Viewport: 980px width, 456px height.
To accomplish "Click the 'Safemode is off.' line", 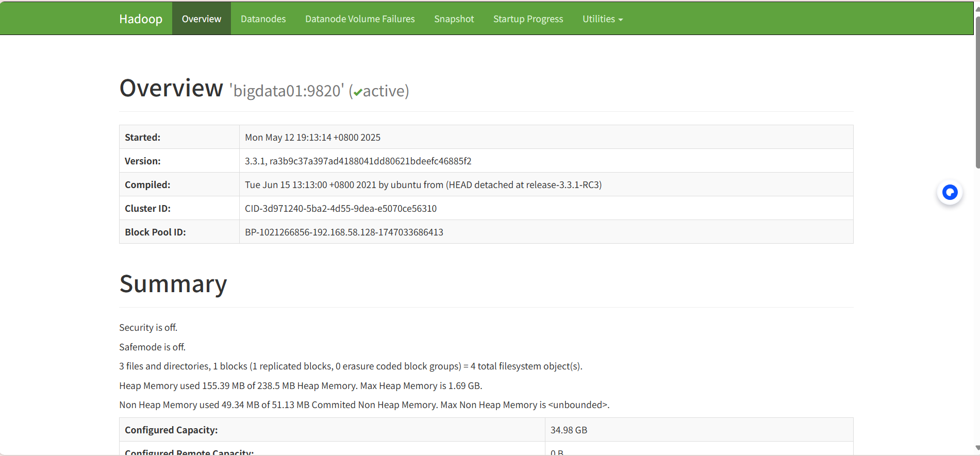I will 153,347.
